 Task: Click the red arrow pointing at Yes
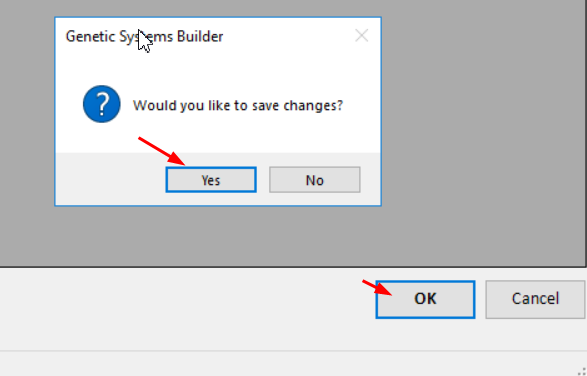(162, 151)
